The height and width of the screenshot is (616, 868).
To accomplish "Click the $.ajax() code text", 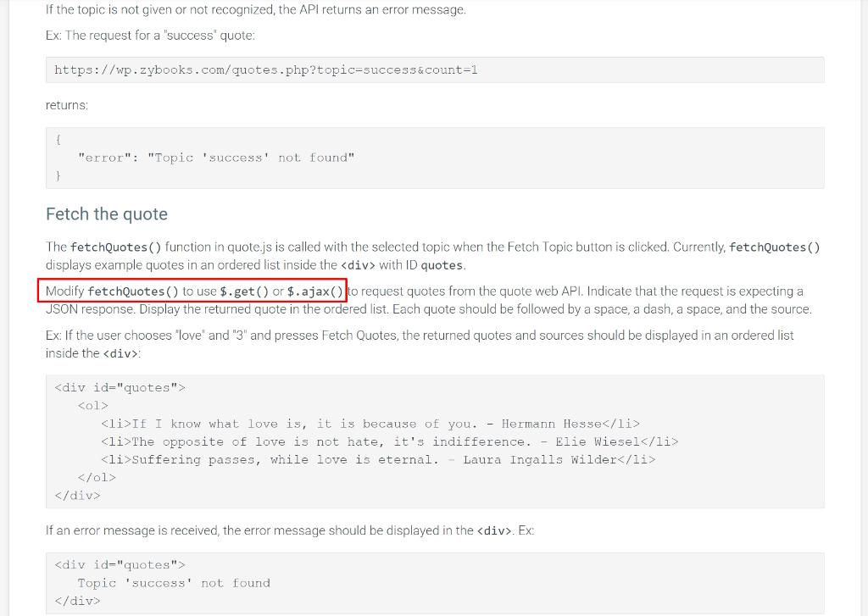I will tap(315, 291).
